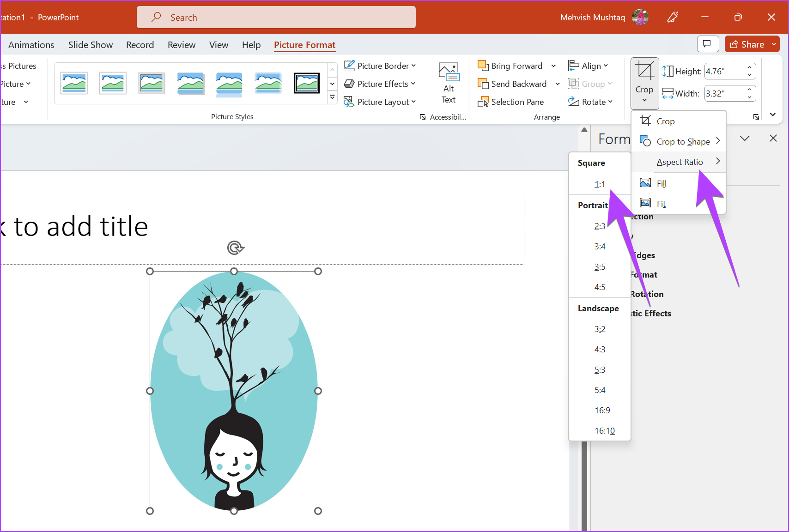Screen dimensions: 789x532
Task: Choose Fill in the Crop menu
Action: click(661, 183)
